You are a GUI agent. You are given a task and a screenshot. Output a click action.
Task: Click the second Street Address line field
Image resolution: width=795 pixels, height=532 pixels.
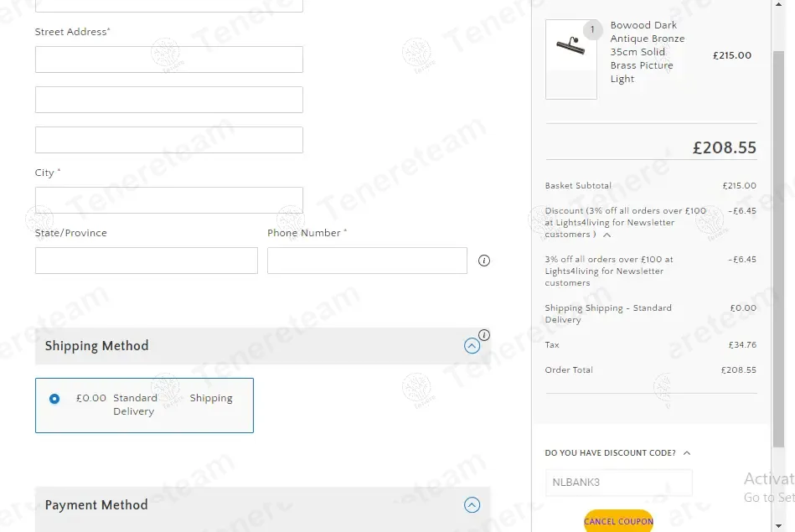pyautogui.click(x=168, y=100)
